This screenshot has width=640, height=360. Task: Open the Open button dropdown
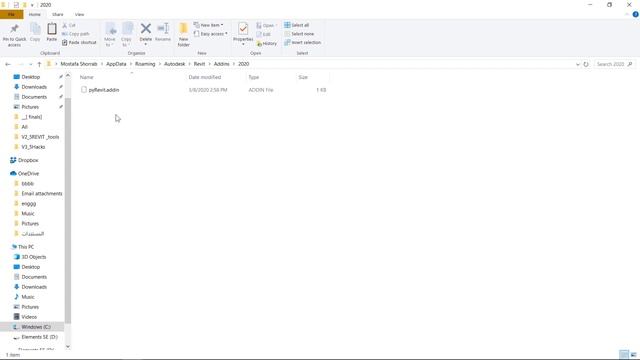coord(267,25)
